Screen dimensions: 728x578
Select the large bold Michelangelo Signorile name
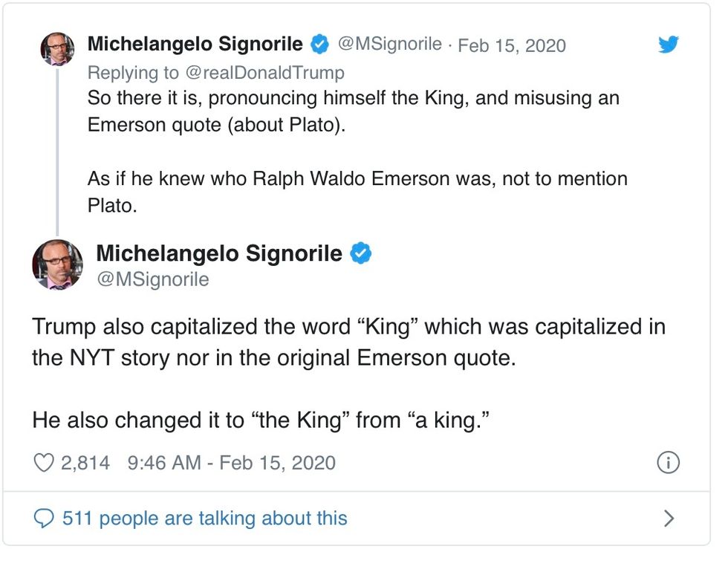(219, 253)
